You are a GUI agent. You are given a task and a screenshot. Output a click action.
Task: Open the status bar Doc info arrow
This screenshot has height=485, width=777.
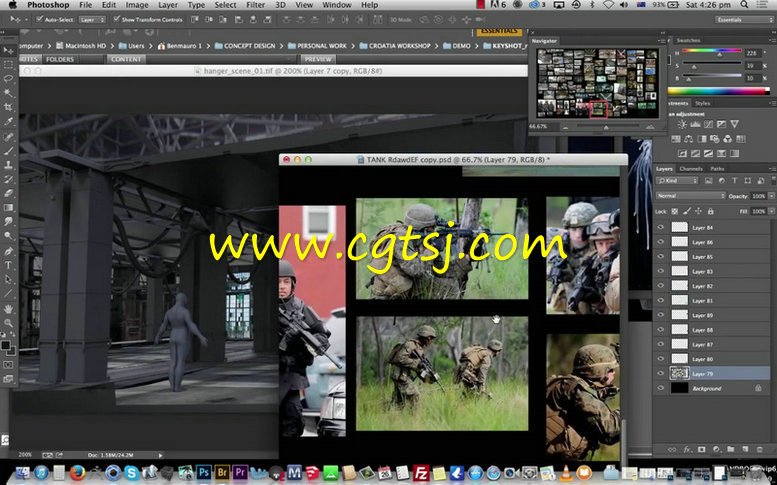pos(160,455)
